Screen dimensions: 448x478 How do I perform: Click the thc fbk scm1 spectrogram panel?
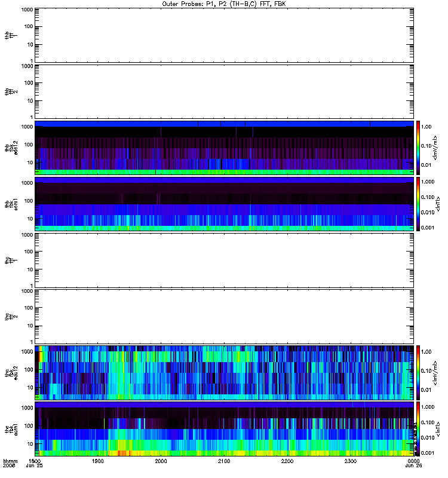[224, 429]
